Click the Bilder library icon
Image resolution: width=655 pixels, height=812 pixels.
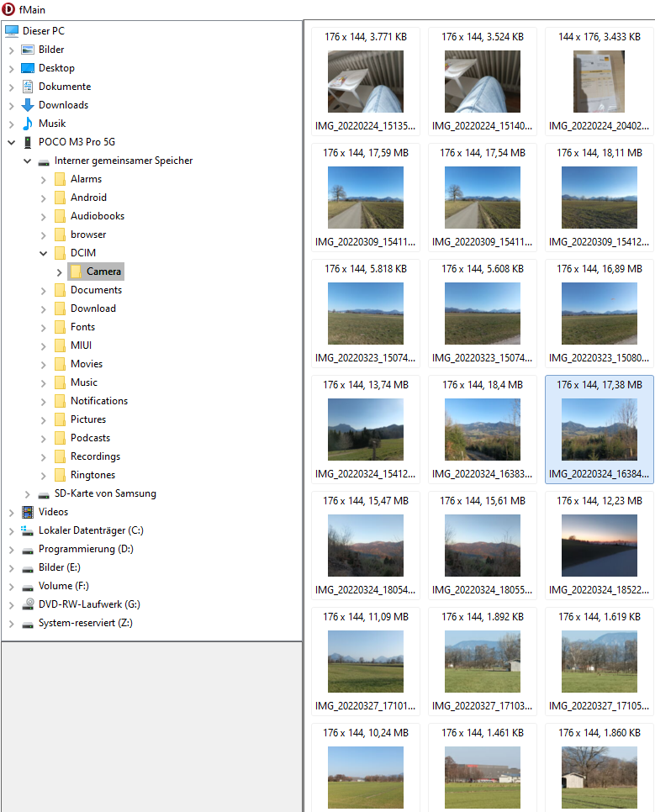[x=28, y=50]
